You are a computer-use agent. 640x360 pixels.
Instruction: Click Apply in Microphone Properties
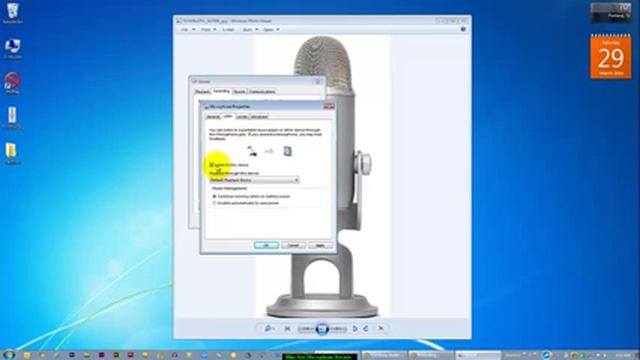click(320, 245)
